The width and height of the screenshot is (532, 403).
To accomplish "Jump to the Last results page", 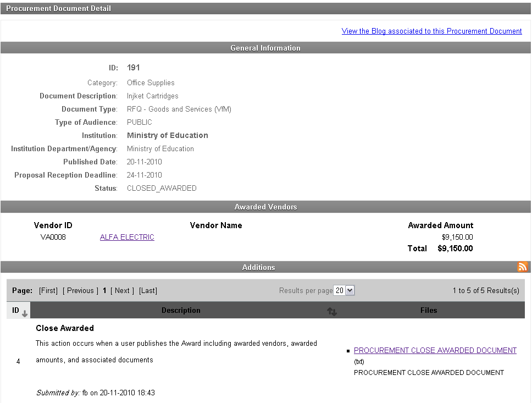I will pos(148,291).
